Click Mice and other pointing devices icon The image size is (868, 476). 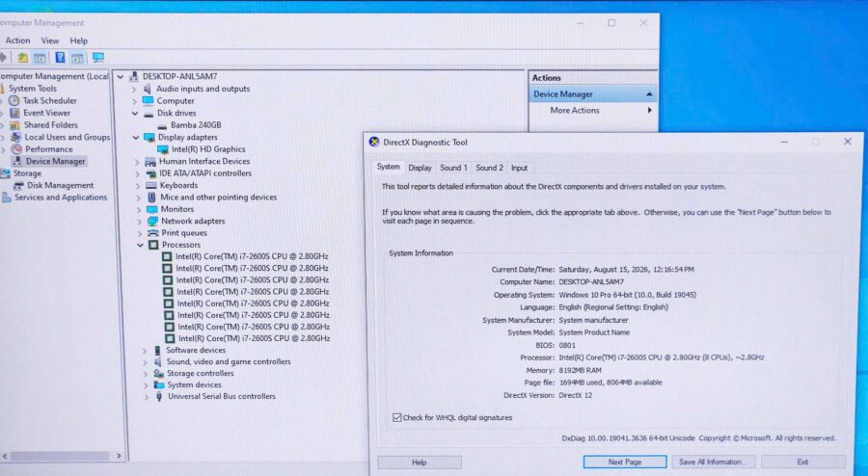[x=151, y=198]
